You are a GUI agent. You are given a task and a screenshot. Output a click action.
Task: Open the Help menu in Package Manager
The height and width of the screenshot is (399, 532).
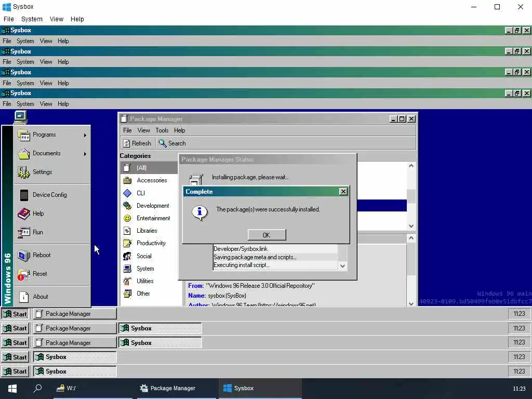tap(179, 130)
